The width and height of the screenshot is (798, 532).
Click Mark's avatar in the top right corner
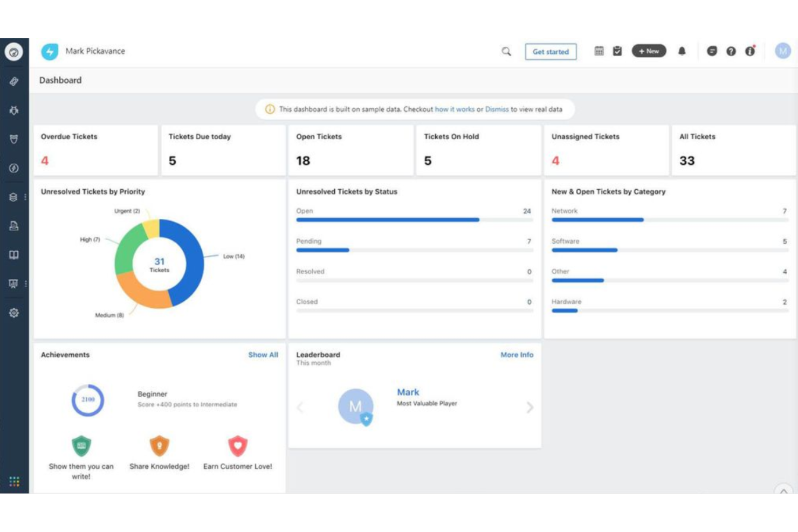click(x=783, y=51)
